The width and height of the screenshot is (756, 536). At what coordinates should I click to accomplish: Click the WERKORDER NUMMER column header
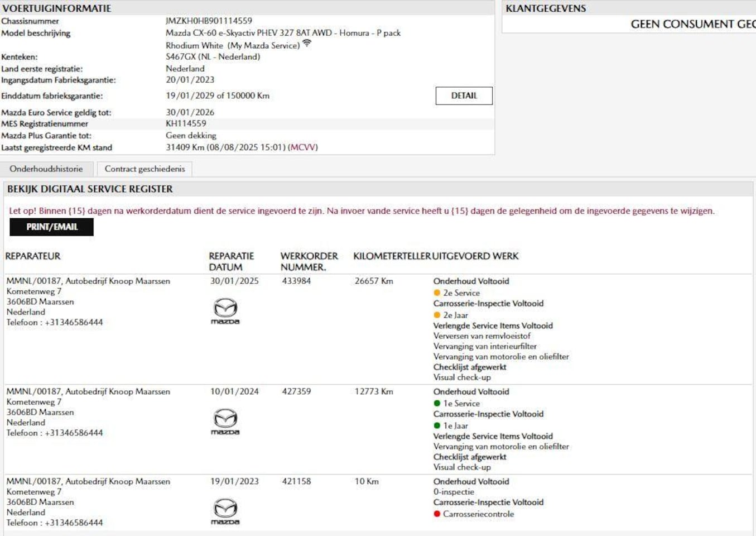(309, 261)
